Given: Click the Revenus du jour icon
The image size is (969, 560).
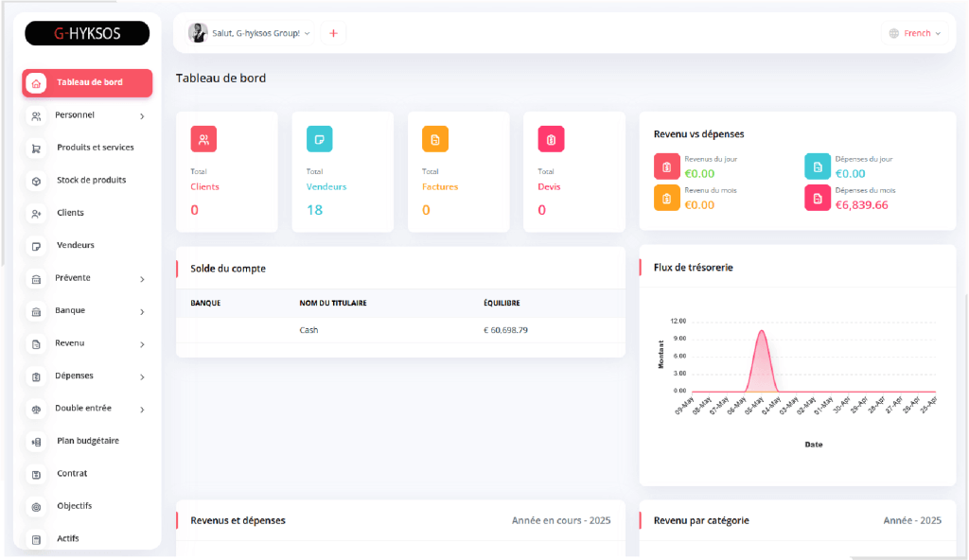Looking at the screenshot, I should click(x=667, y=166).
